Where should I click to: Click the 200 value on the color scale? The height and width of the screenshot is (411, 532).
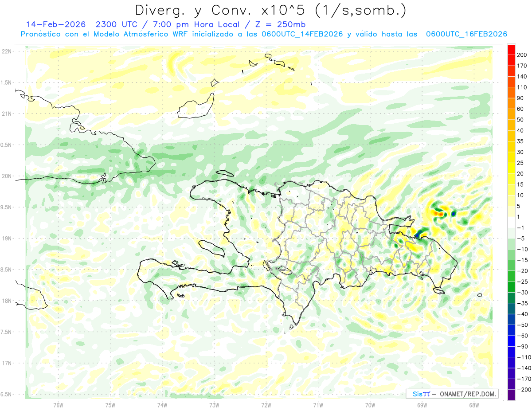click(x=522, y=55)
